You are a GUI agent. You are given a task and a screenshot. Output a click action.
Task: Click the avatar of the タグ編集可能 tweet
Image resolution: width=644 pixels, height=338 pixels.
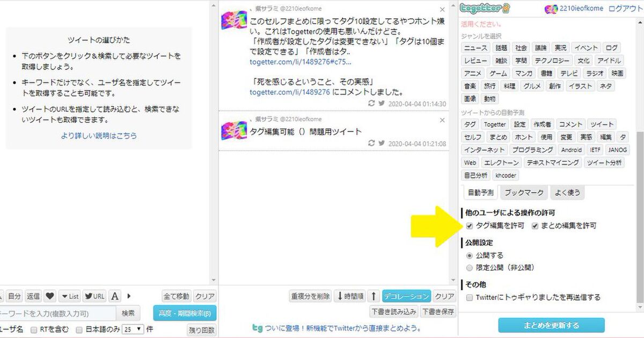click(x=234, y=131)
